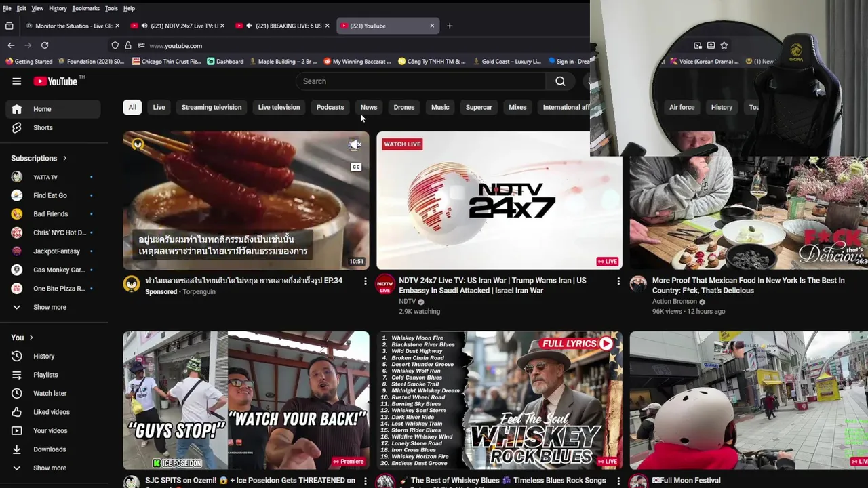Open the tracking protection shield icon
868x488 pixels.
pyautogui.click(x=115, y=45)
